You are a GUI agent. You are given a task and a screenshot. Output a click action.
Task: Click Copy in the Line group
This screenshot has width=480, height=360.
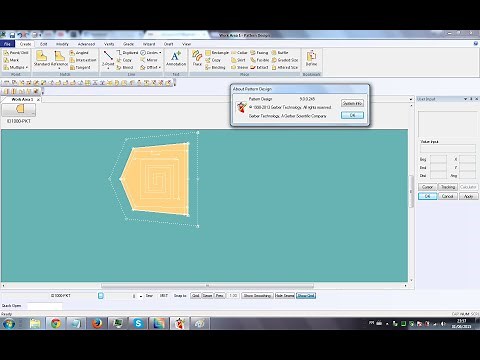[124, 60]
